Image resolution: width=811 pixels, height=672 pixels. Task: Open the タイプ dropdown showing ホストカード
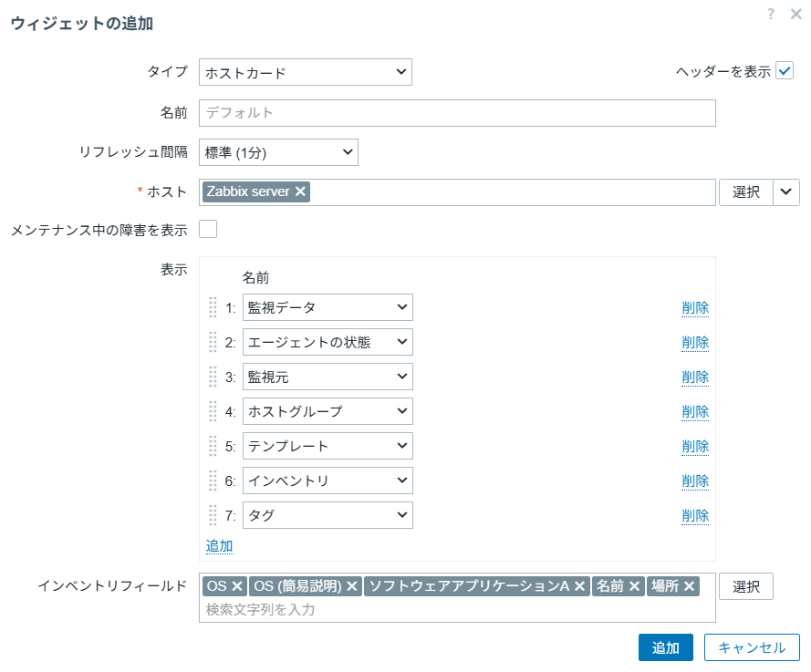tap(306, 72)
